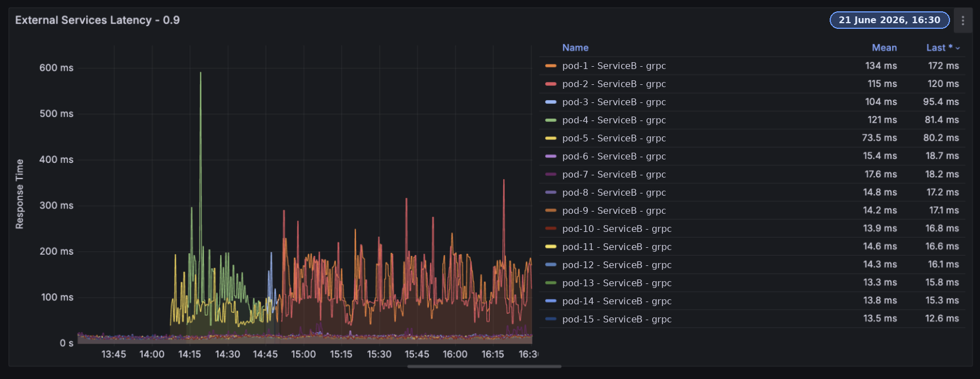Click pod-13 green series color swatch

coord(550,283)
